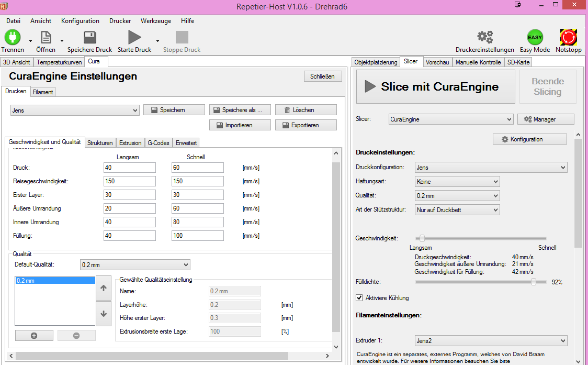The height and width of the screenshot is (365, 588).
Task: Open Druckereinstellungen gears icon
Action: point(485,37)
